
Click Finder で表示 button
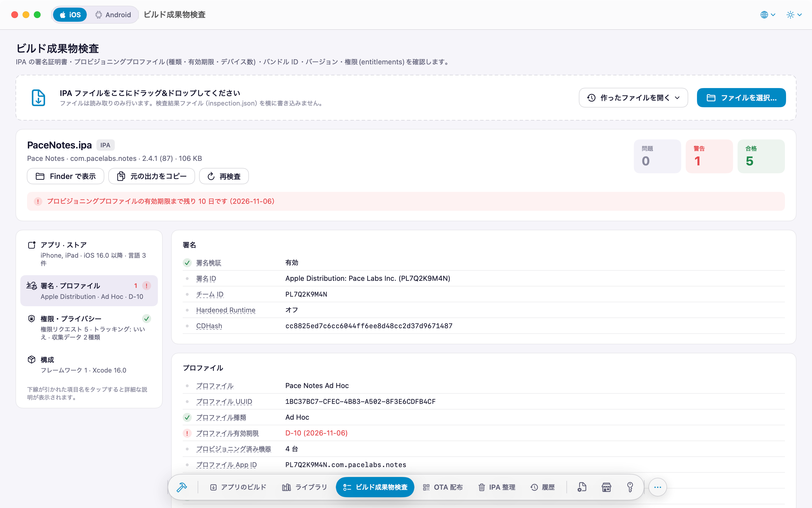tap(65, 176)
